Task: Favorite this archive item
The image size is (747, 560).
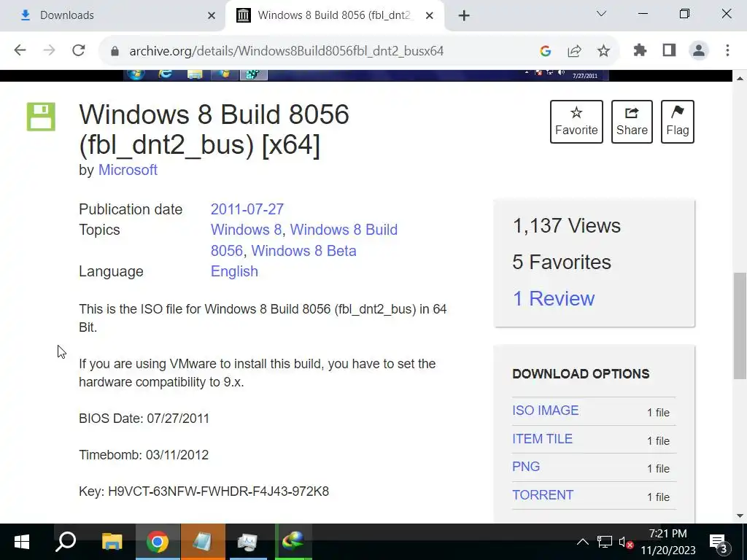Action: pyautogui.click(x=576, y=122)
